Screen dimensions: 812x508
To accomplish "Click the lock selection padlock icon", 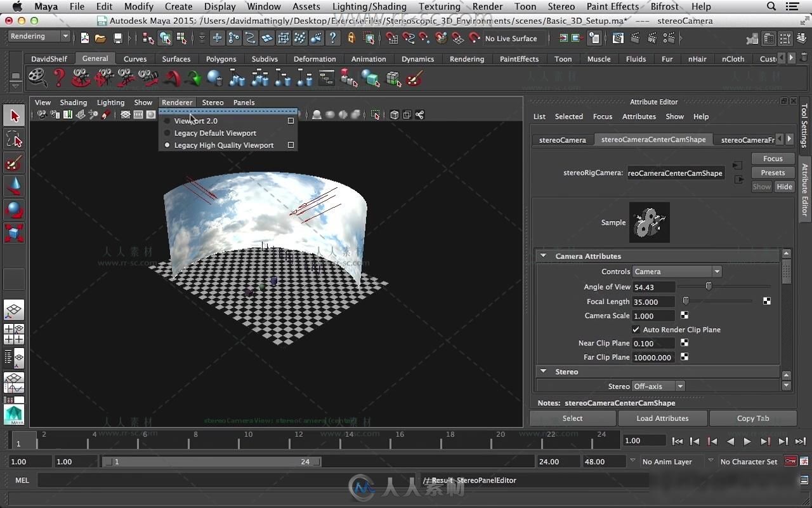I will (x=351, y=39).
